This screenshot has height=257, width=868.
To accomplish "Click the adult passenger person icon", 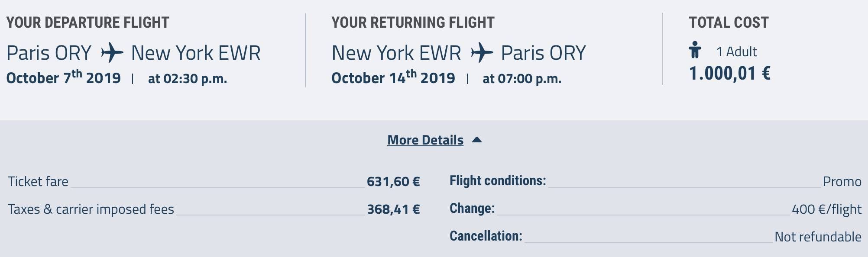I will (695, 50).
